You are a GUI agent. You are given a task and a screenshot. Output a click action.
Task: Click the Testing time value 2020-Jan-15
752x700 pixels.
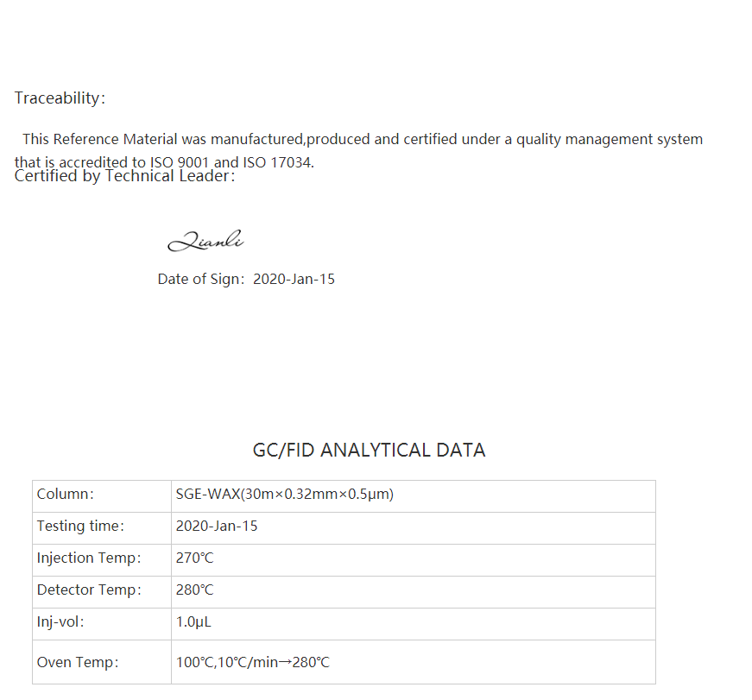pos(414,528)
